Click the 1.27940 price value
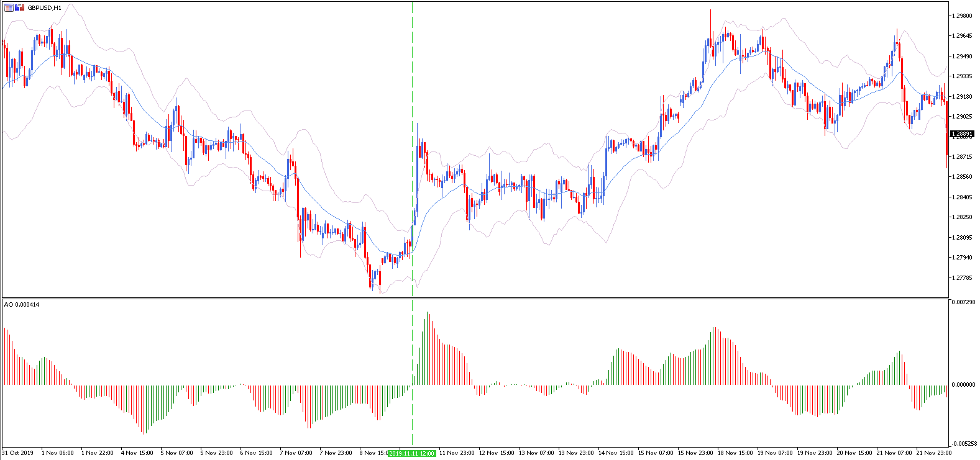Screen dimensions: 980x460 [x=962, y=258]
